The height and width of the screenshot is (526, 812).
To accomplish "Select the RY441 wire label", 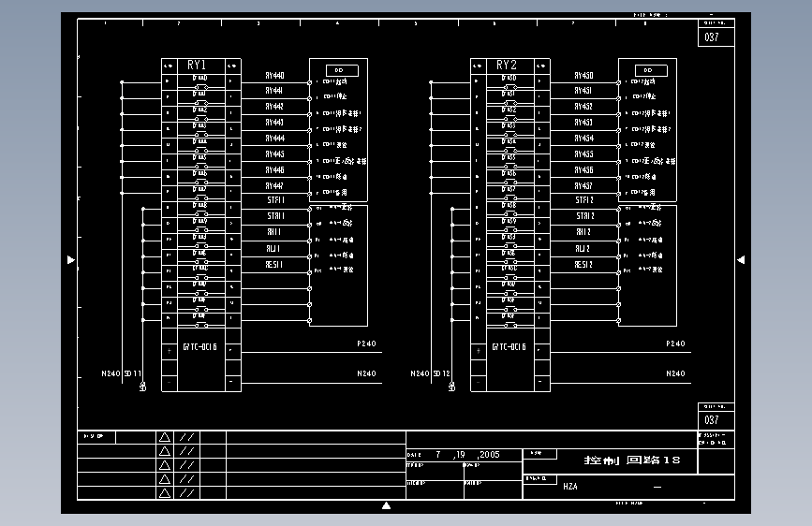I will point(274,91).
